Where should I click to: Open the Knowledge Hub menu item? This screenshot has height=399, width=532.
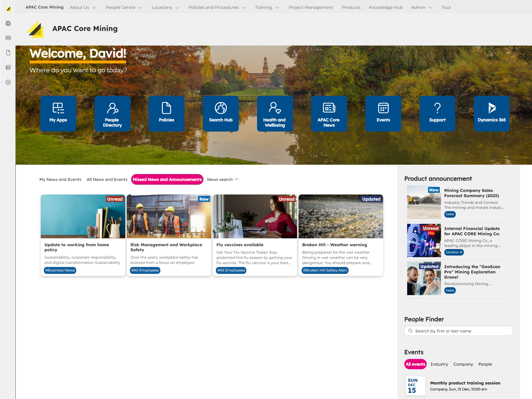pyautogui.click(x=385, y=7)
